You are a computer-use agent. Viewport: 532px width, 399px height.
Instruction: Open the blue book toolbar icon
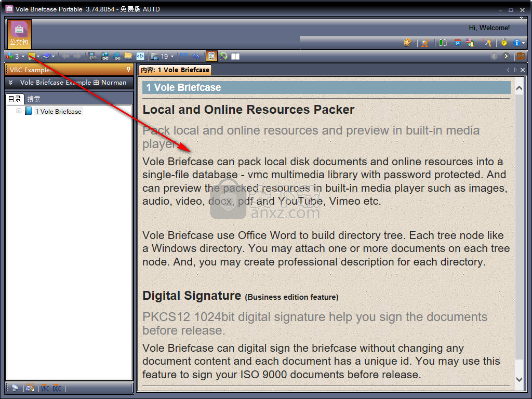[x=46, y=56]
